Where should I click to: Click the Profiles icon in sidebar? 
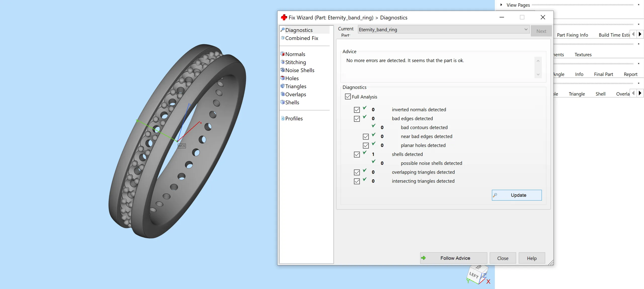tap(283, 118)
